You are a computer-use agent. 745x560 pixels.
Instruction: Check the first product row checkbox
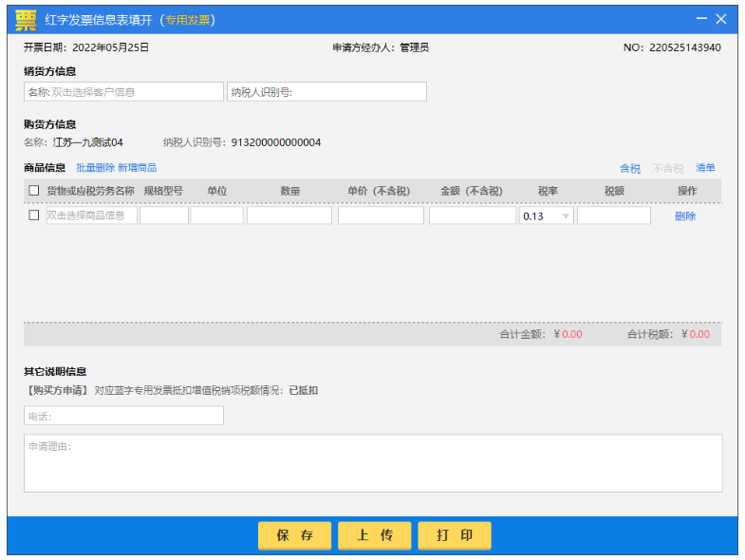pos(34,215)
